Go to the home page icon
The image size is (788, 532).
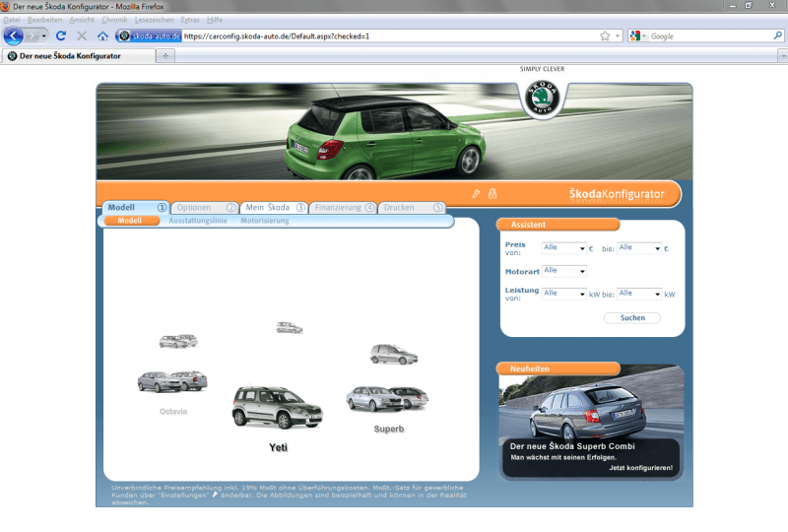(102, 35)
